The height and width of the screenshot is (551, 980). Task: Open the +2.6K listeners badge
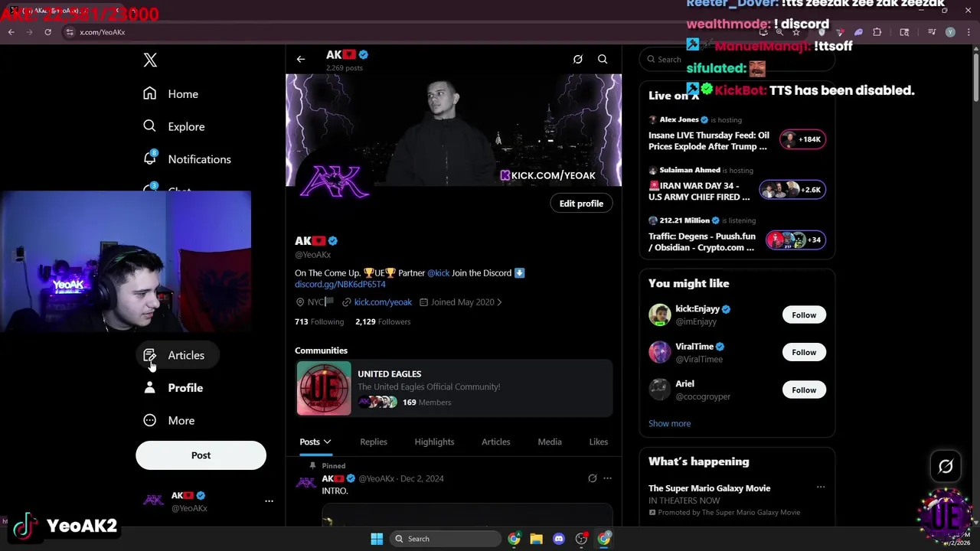pos(792,190)
